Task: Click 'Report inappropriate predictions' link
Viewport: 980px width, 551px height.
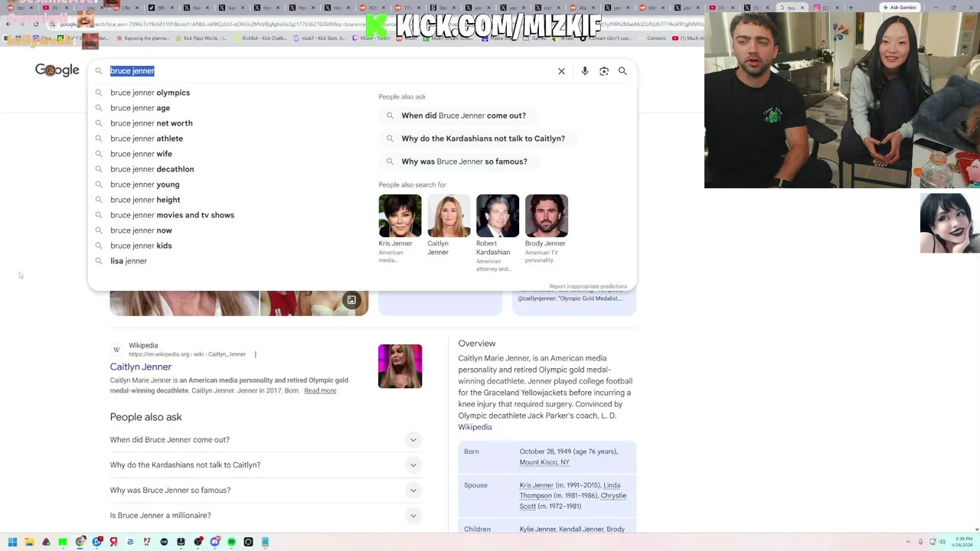Action: pyautogui.click(x=588, y=286)
